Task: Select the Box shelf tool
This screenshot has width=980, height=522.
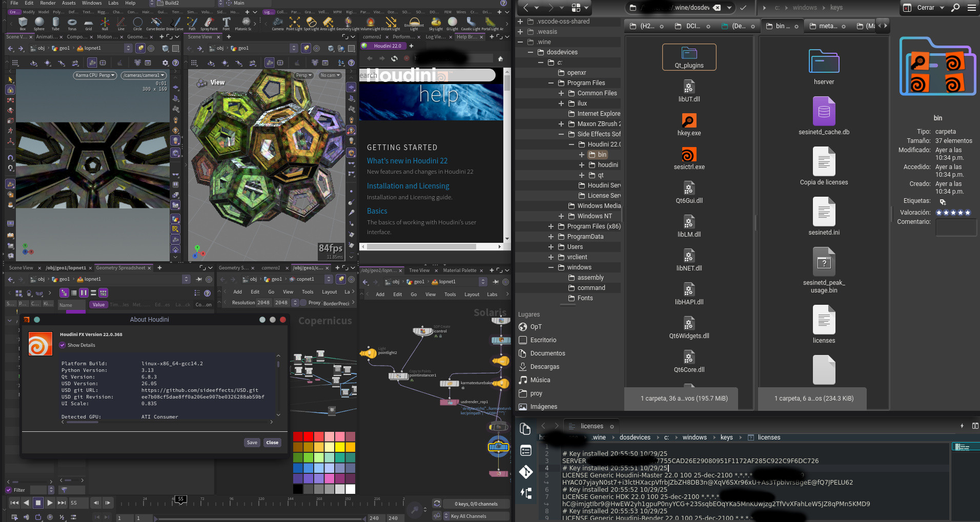Action: coord(23,23)
